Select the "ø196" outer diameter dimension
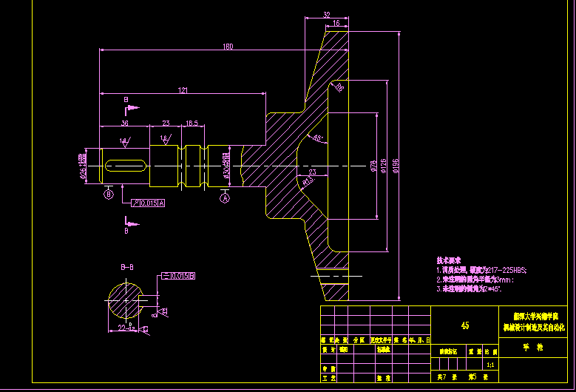This screenshot has width=576, height=392. [396, 166]
